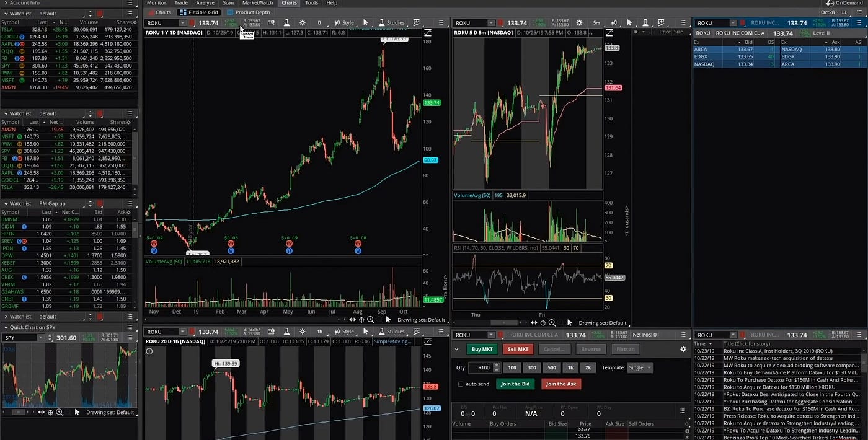
Task: Open the column settings gear in the first watchlist header
Action: pos(135,22)
